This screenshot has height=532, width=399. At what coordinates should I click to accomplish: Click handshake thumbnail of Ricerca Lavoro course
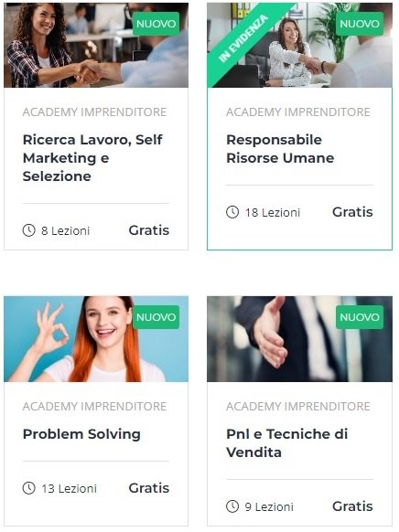point(96,45)
